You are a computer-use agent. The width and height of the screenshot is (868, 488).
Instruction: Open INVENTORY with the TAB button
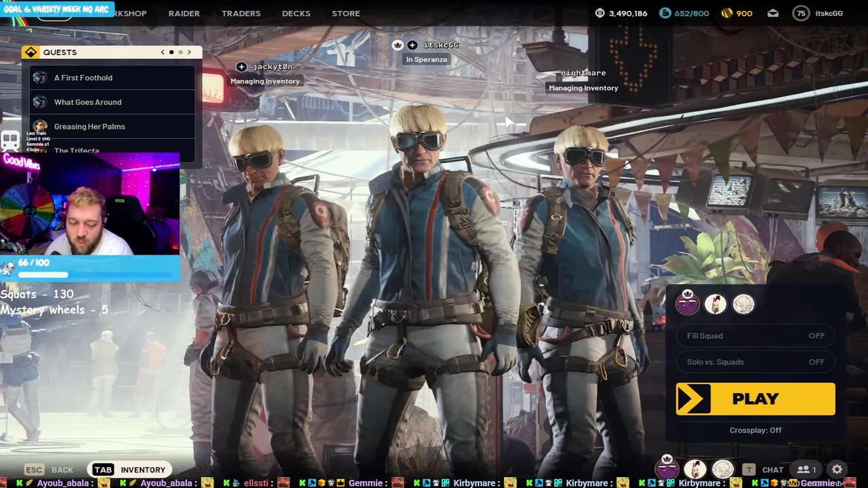click(130, 470)
